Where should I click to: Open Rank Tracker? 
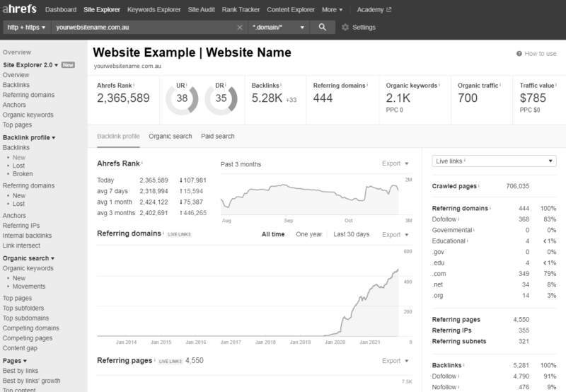(x=241, y=10)
